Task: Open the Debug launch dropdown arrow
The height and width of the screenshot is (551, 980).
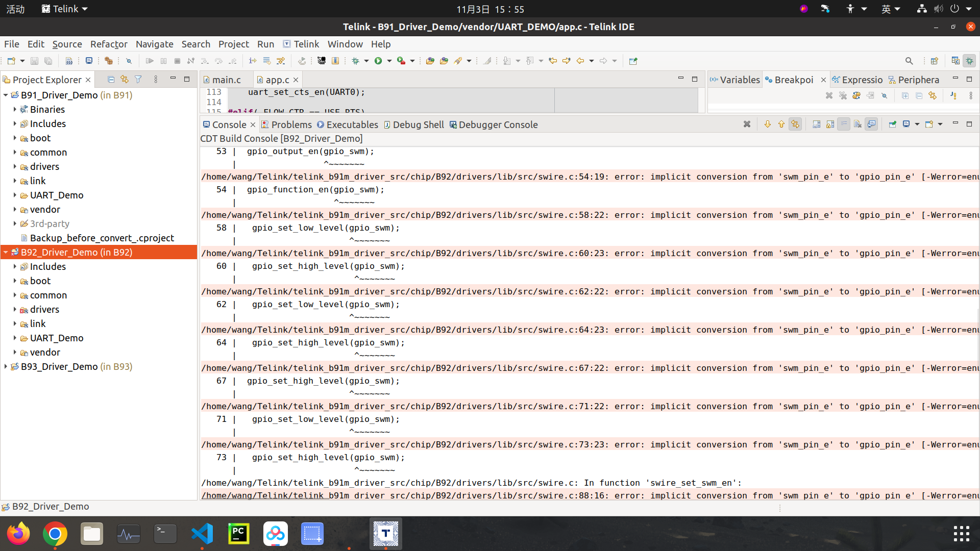Action: point(366,61)
